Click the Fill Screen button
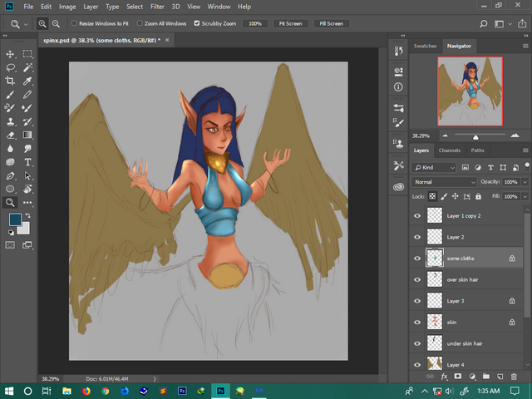Viewport: 532px width, 399px height. point(332,24)
